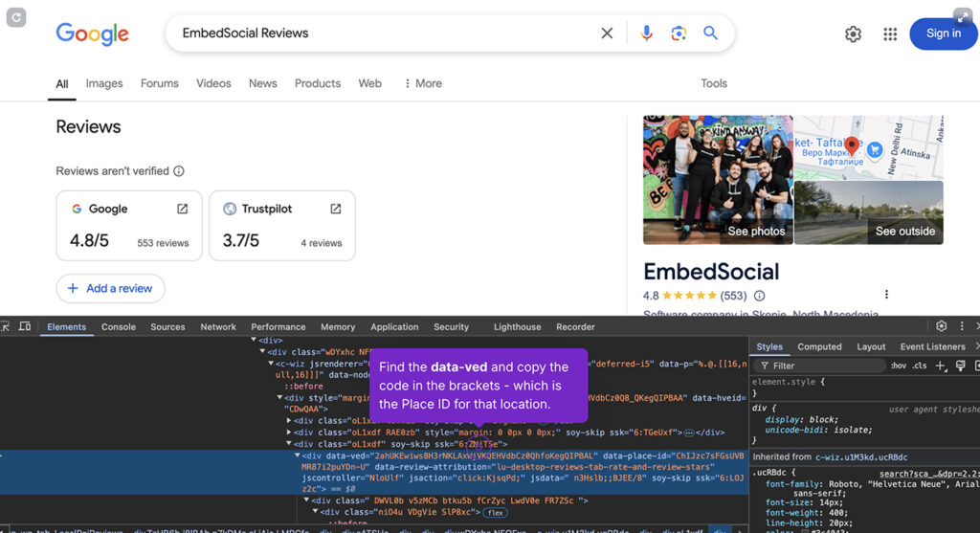Expand the oL1xdf RAE0zb div node
Viewport: 980px width, 533px height.
click(289, 433)
